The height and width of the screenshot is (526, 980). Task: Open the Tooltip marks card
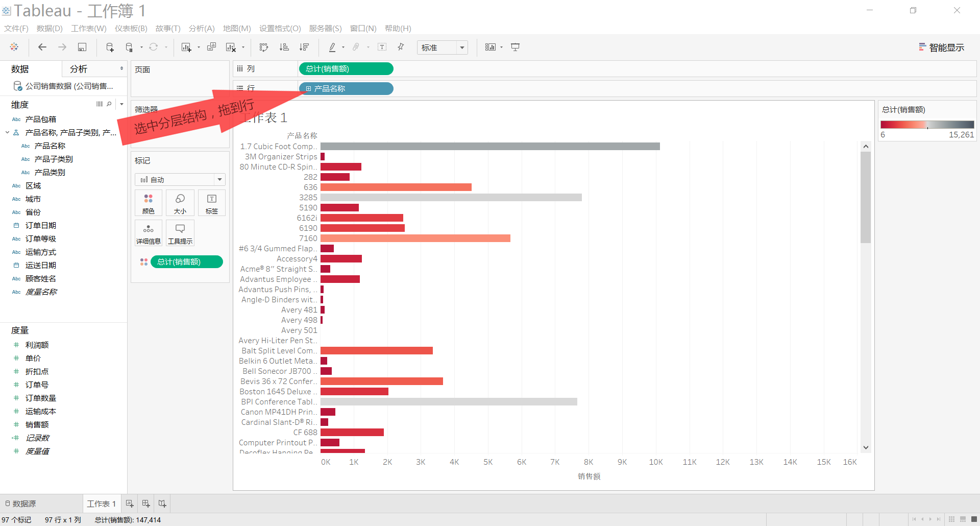click(x=180, y=233)
